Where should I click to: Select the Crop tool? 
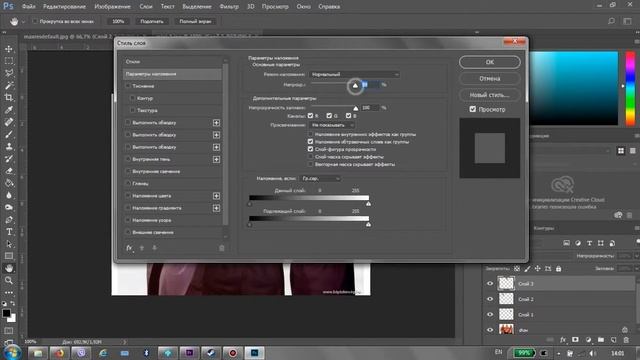(x=9, y=98)
